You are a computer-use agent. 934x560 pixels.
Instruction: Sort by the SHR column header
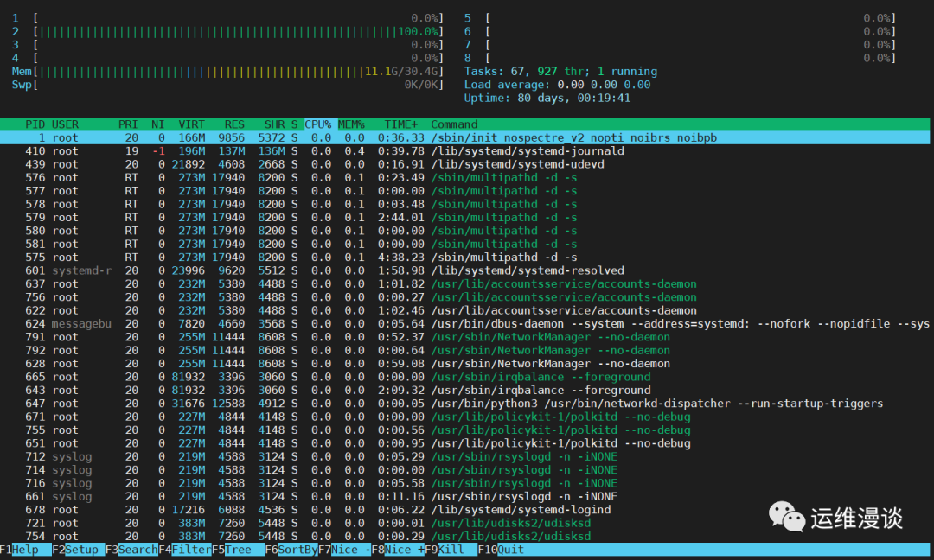[275, 124]
